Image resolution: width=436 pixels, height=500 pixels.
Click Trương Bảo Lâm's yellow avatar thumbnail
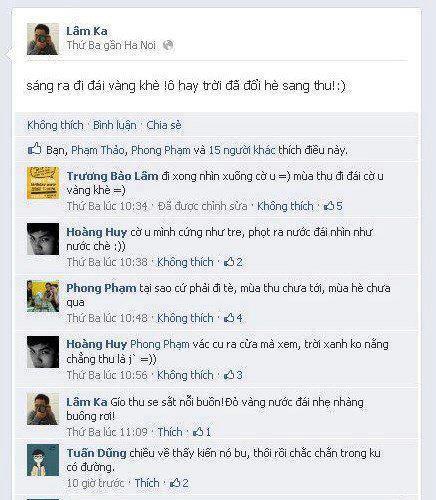coord(43,183)
